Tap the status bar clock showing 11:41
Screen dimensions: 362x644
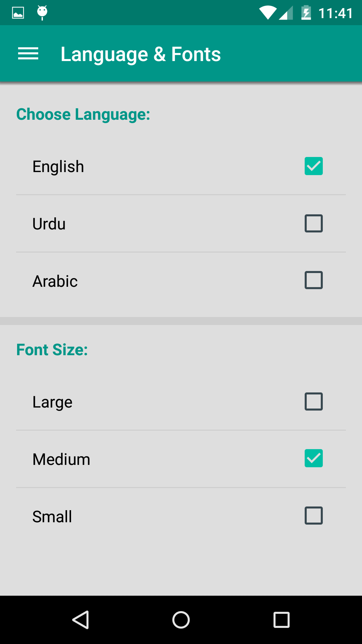coord(335,13)
